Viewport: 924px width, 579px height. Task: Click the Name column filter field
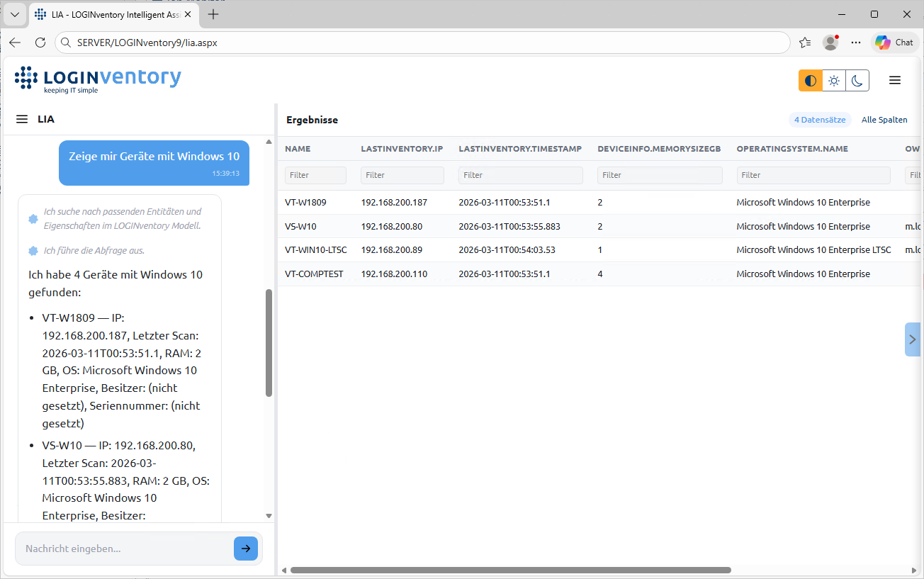[315, 175]
